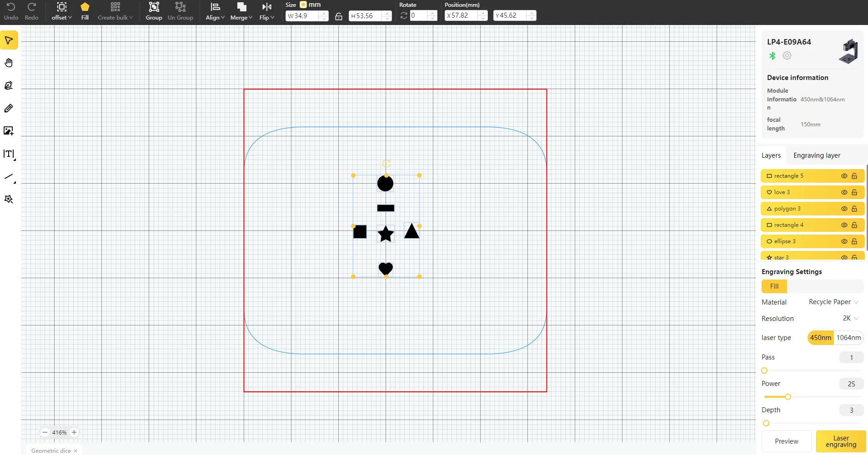The height and width of the screenshot is (455, 868).
Task: Select the arrow selection tool
Action: pos(9,40)
